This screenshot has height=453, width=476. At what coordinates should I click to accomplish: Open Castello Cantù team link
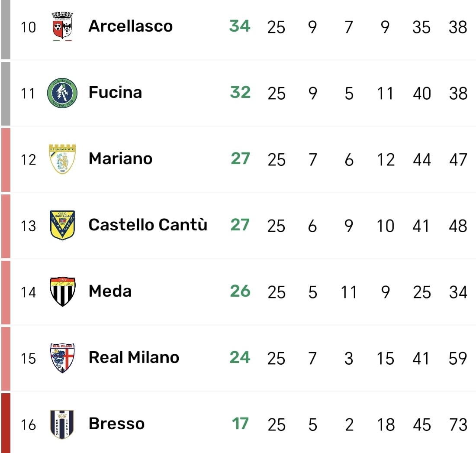coord(148,225)
